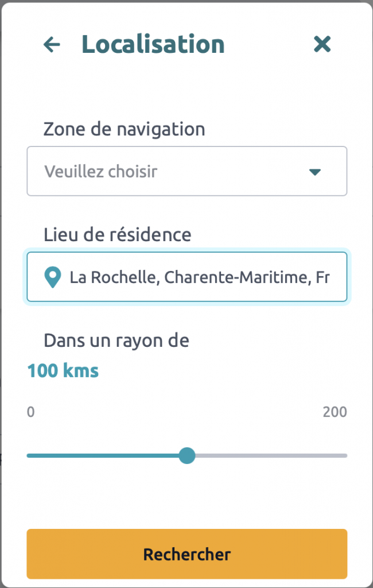Click the gray unfilled part of the radius slider
Screen dimensions: 373x588
click(270, 456)
